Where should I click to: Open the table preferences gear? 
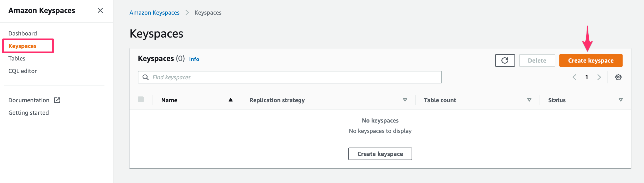click(x=618, y=77)
